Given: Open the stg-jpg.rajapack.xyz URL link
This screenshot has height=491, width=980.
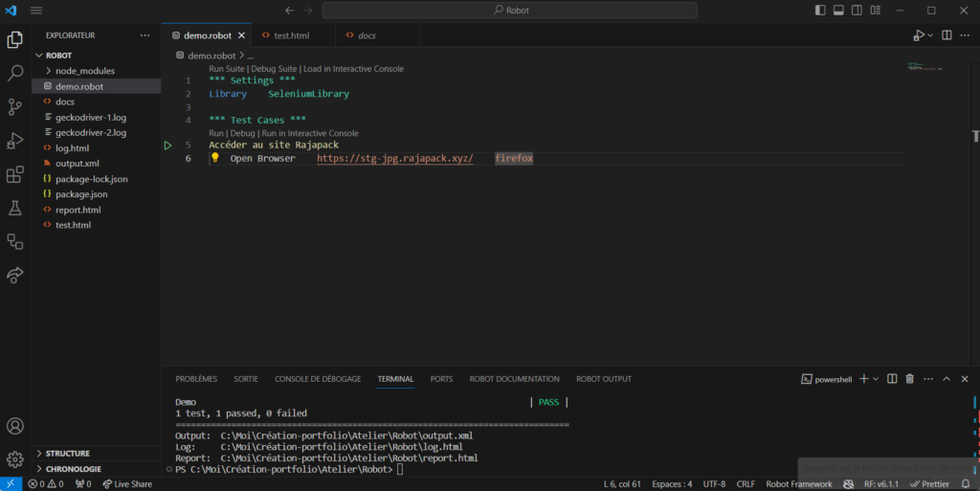Looking at the screenshot, I should pos(395,158).
